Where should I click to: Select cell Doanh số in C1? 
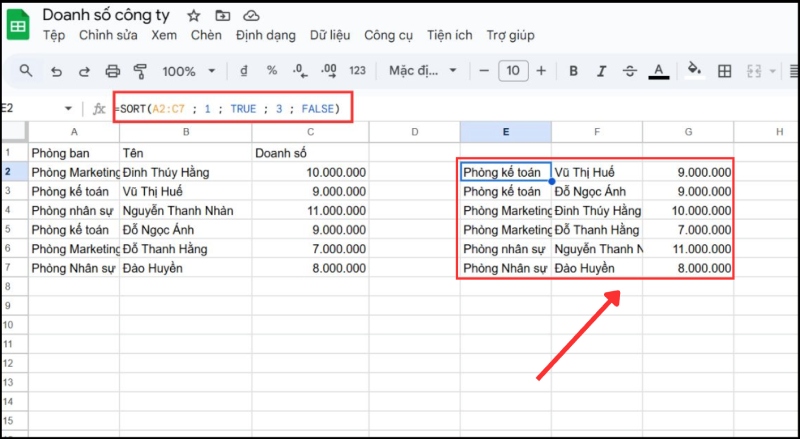310,153
